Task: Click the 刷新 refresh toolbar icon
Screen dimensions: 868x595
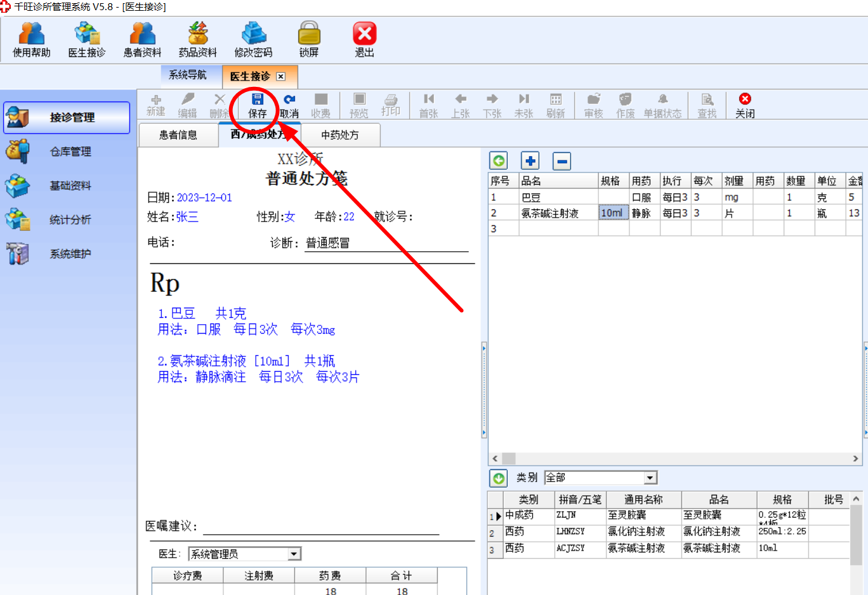Action: click(x=556, y=105)
